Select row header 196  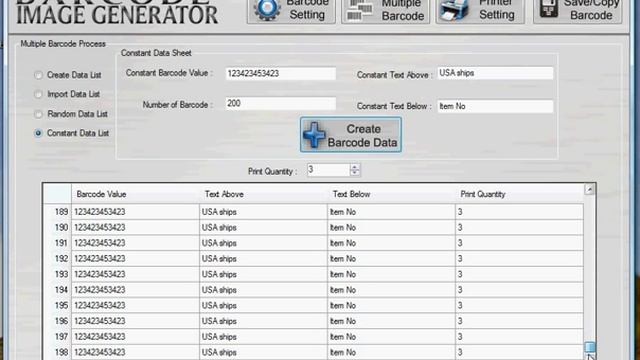(x=57, y=321)
